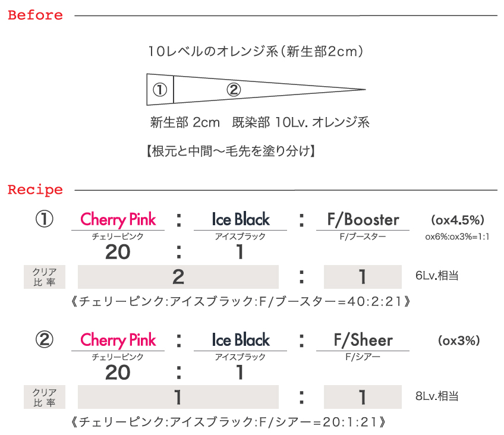Click the (ox4.5%) oxidizer text
Screen dimensions: 504x435
[458, 220]
